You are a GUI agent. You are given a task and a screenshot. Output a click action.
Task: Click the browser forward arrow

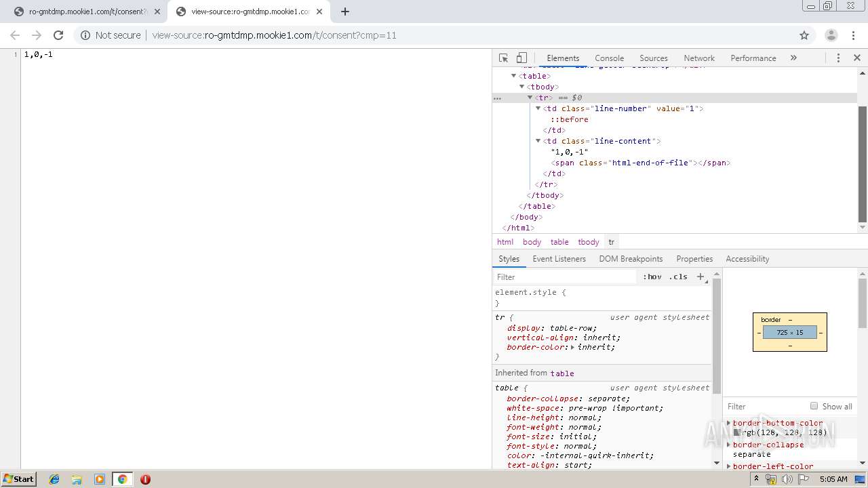(x=37, y=35)
